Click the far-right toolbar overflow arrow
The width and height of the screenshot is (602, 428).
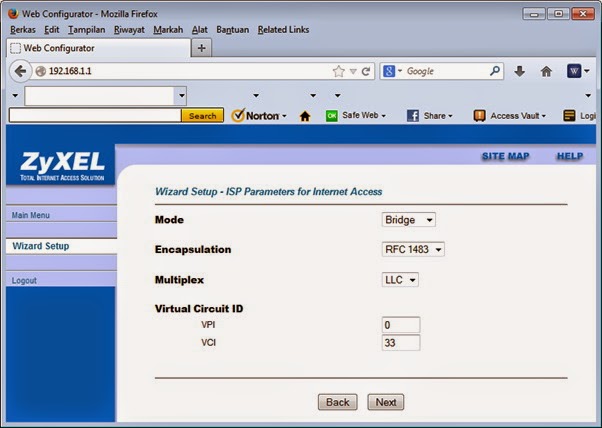click(588, 95)
